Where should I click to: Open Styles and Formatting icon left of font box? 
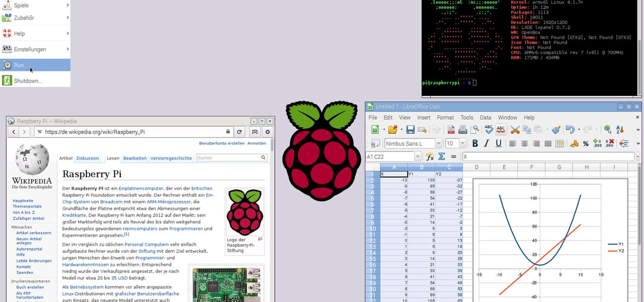[x=375, y=143]
